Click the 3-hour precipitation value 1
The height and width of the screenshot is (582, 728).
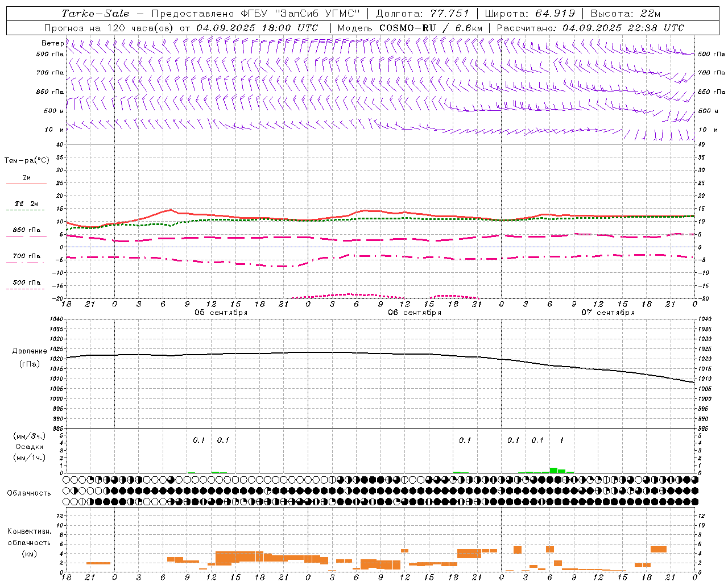[x=562, y=440]
